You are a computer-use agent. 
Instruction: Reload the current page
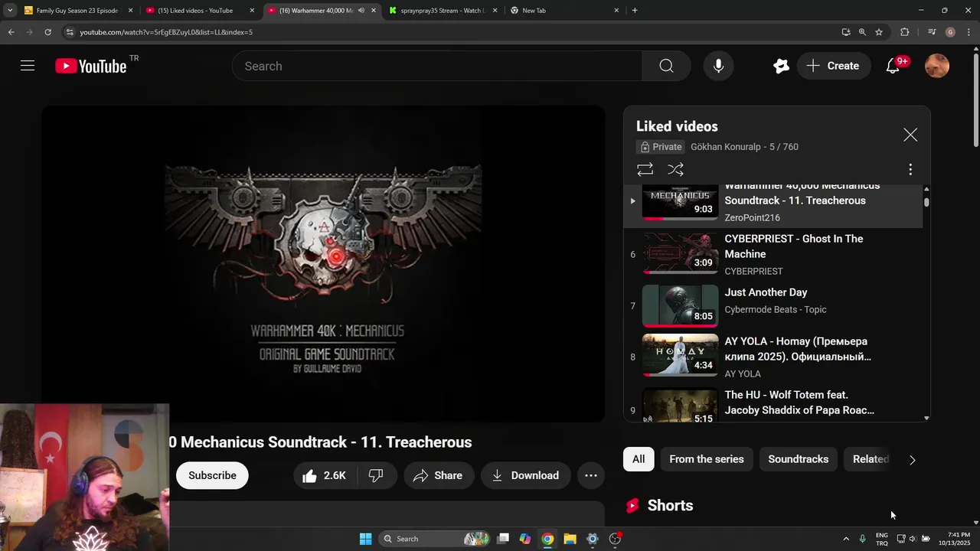click(47, 32)
